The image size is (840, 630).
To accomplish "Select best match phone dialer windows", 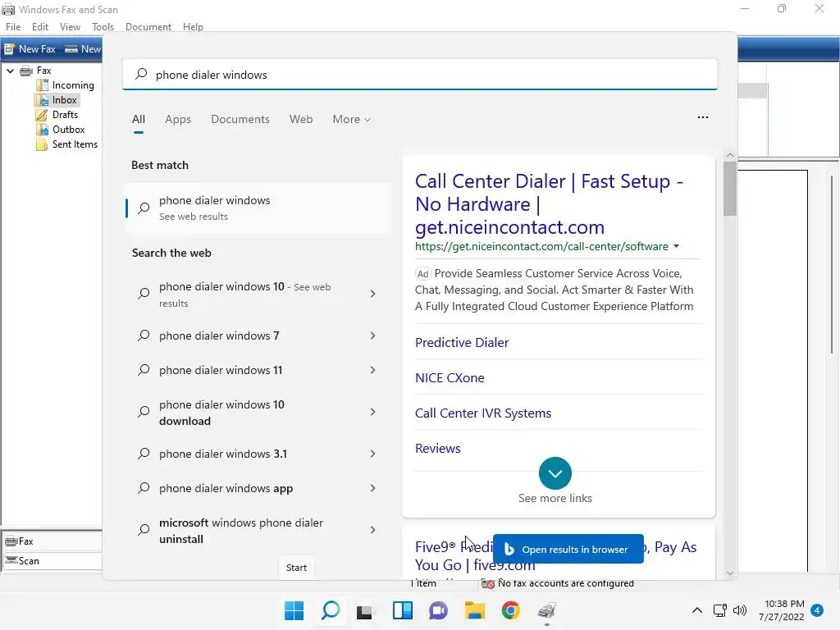I will (258, 208).
